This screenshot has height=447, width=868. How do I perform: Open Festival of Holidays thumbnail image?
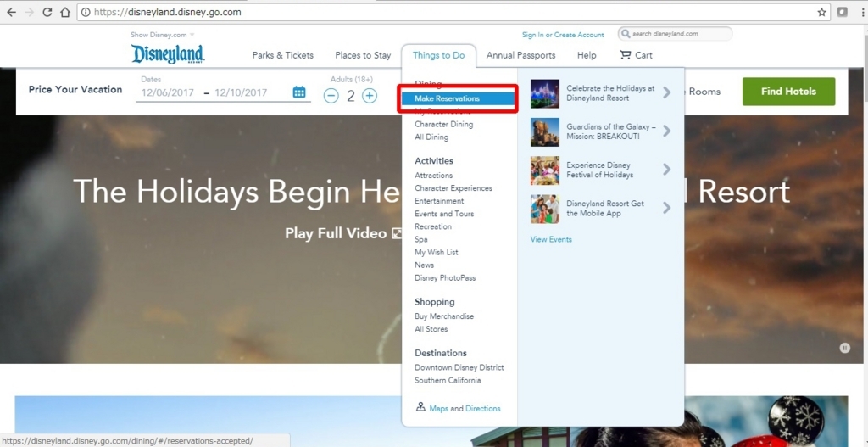[545, 170]
